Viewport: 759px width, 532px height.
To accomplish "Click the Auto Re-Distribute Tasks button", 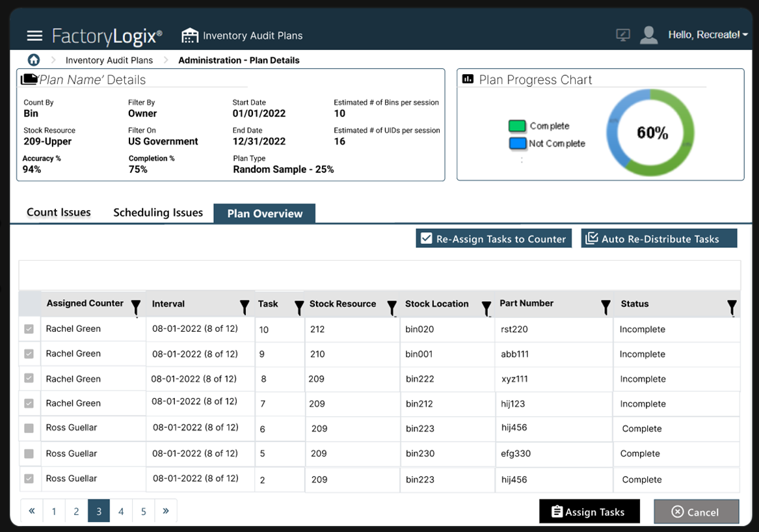I will pos(659,238).
